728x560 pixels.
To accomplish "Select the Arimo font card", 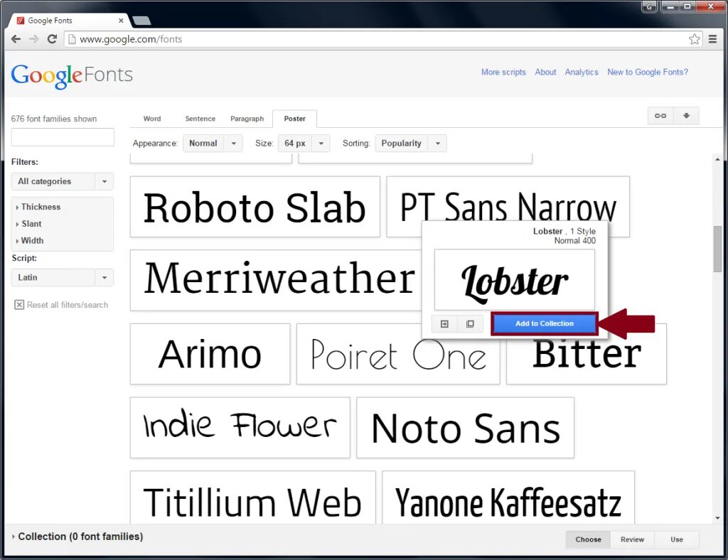I will pos(210,354).
